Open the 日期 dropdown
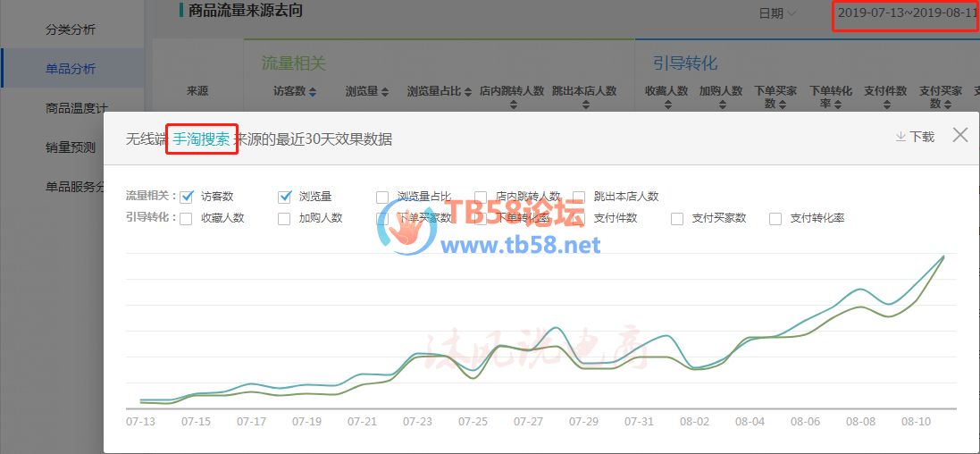This screenshot has width=980, height=454. coord(776,13)
